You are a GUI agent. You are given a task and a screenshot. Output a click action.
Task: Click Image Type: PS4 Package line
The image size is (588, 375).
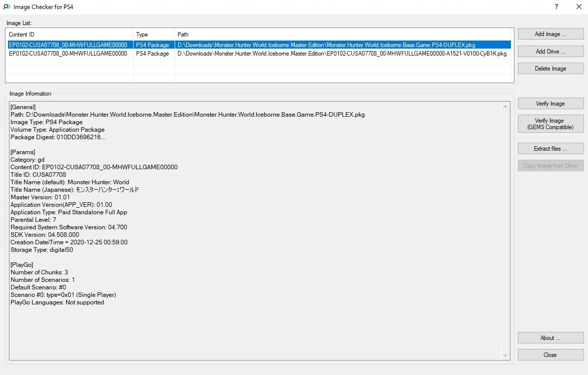tap(47, 122)
